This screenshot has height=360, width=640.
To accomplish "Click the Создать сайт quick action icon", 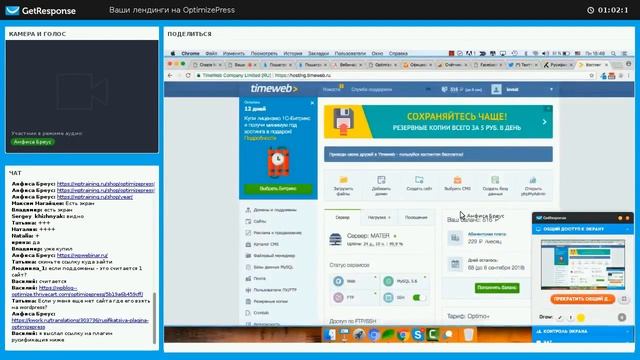I will tap(419, 180).
